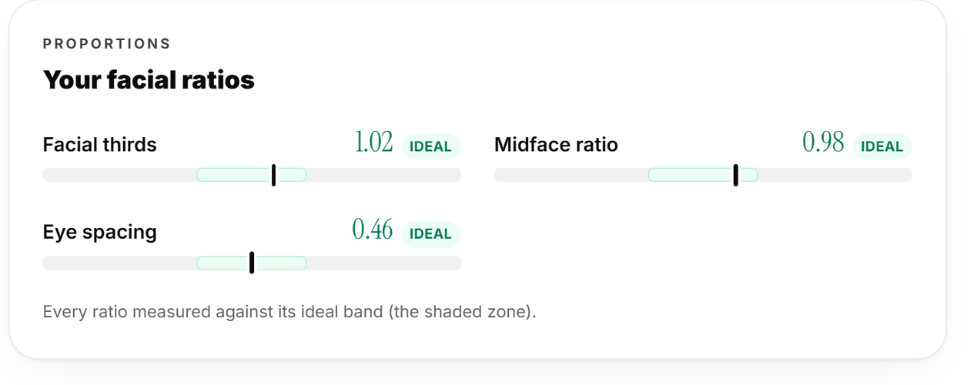This screenshot has width=980, height=385.
Task: Click the shaded ideal band on Eye spacing
Action: point(252,263)
